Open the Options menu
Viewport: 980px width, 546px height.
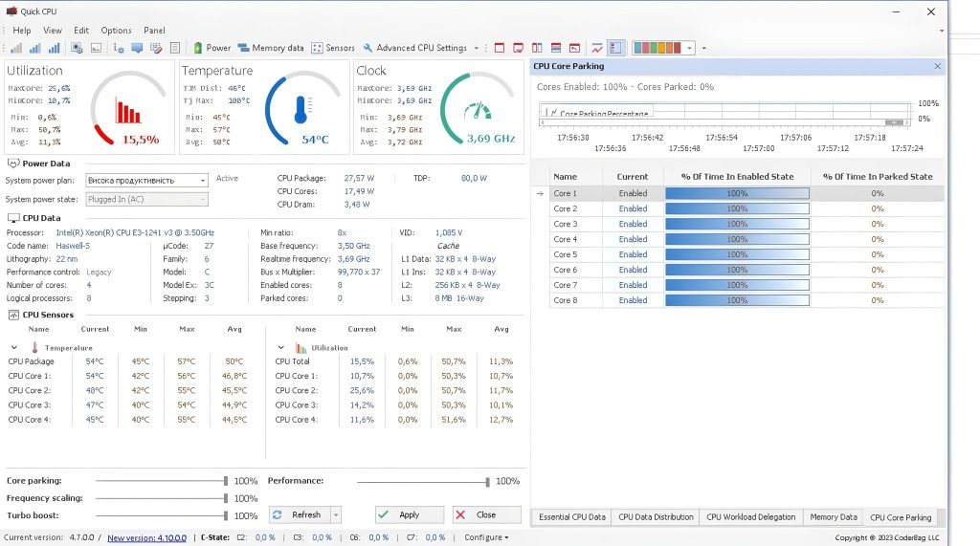(x=116, y=30)
